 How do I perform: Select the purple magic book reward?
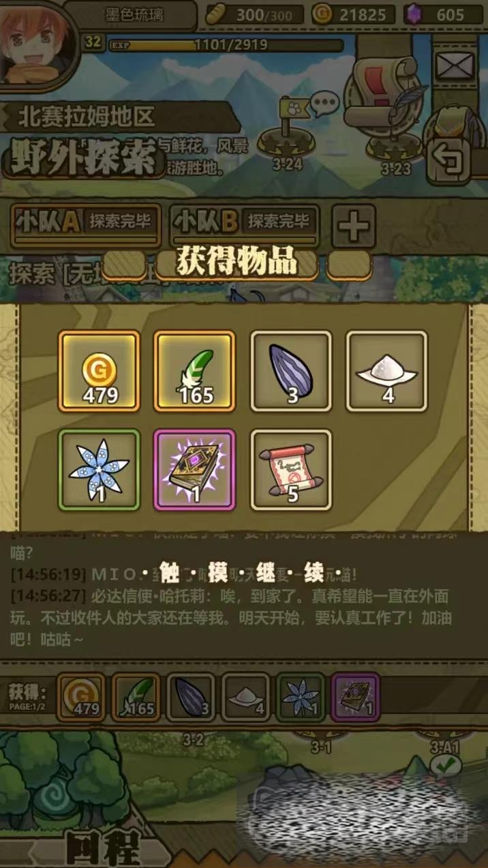tap(195, 470)
